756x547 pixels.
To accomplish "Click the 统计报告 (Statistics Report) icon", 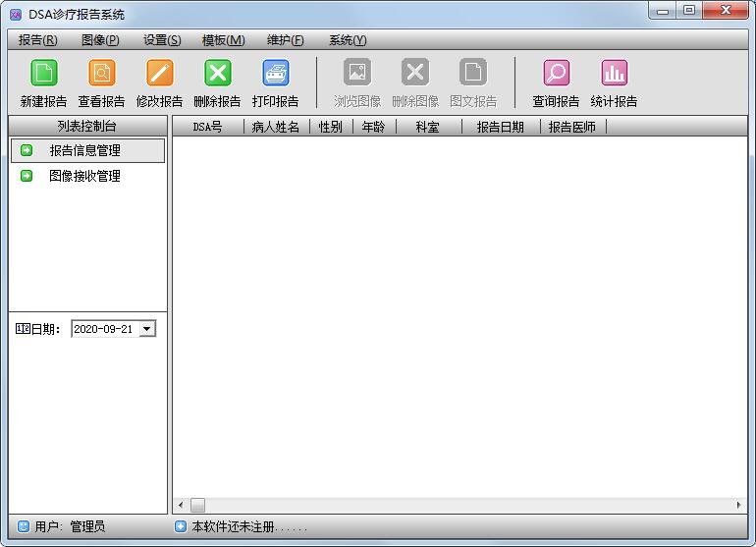I will 614,74.
